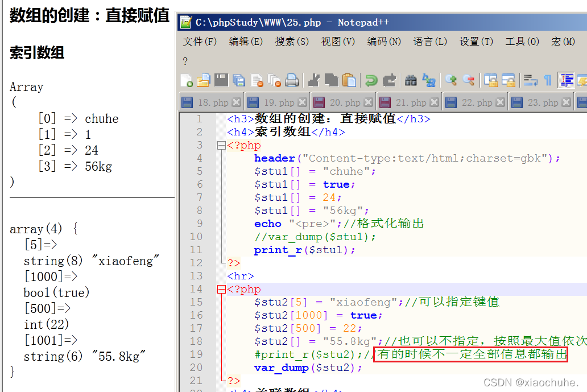Open the 语言(L) menu
This screenshot has width=587, height=392.
(x=430, y=41)
